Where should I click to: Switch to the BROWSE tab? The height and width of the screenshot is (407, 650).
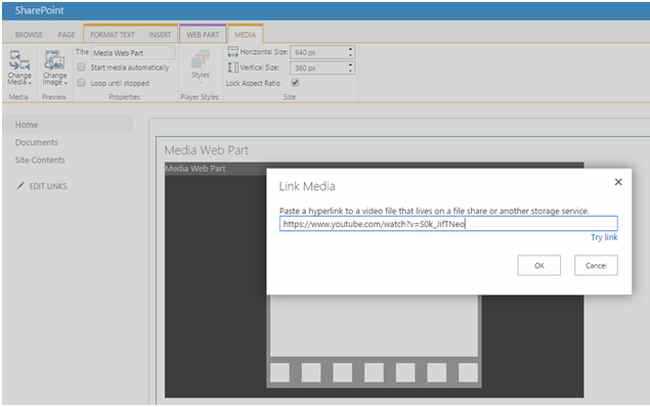pyautogui.click(x=29, y=35)
